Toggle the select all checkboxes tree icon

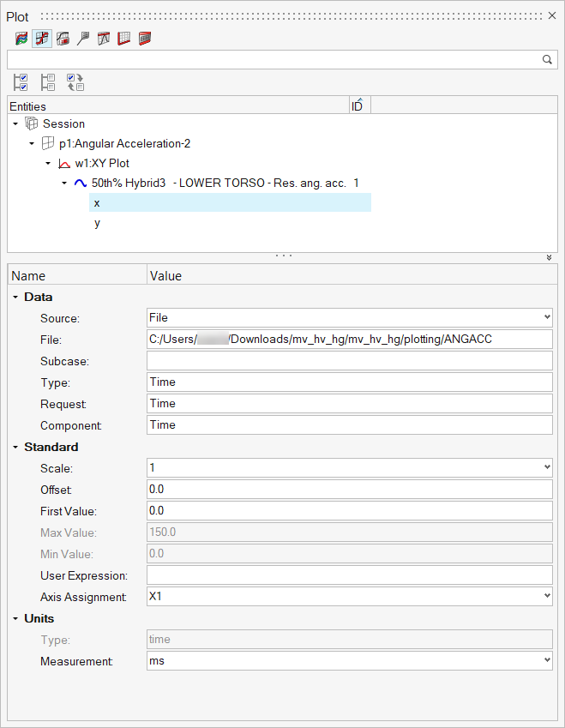coord(21,82)
